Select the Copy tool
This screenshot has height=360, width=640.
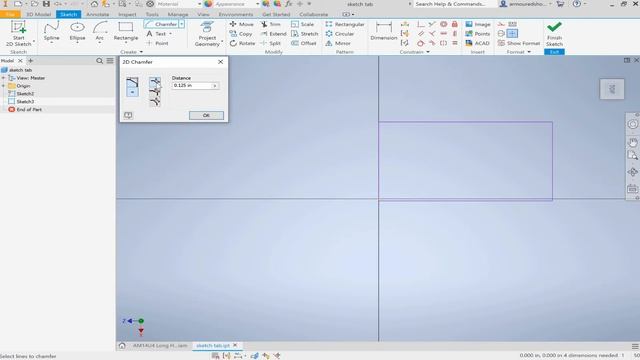[241, 34]
